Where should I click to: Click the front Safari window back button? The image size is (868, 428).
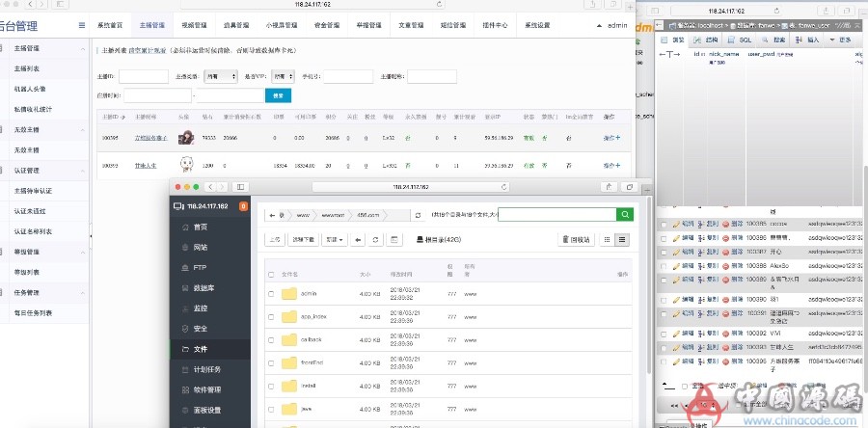(209, 187)
